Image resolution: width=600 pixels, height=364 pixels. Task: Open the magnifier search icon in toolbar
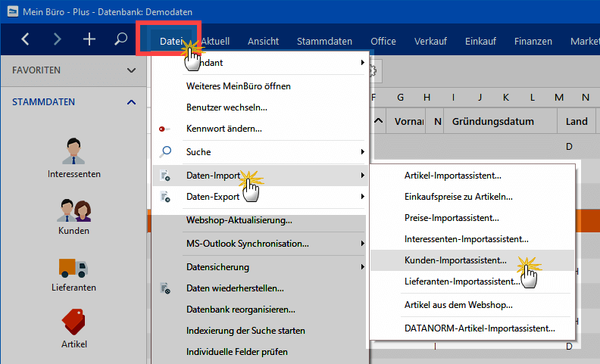point(121,39)
